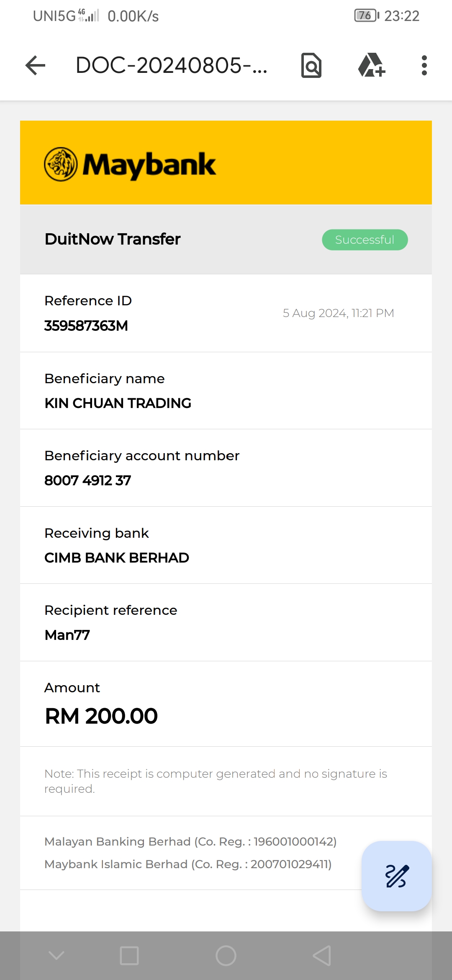Tap the receiving bank CIMB BANK BERHAD
The height and width of the screenshot is (980, 452).
pos(117,558)
